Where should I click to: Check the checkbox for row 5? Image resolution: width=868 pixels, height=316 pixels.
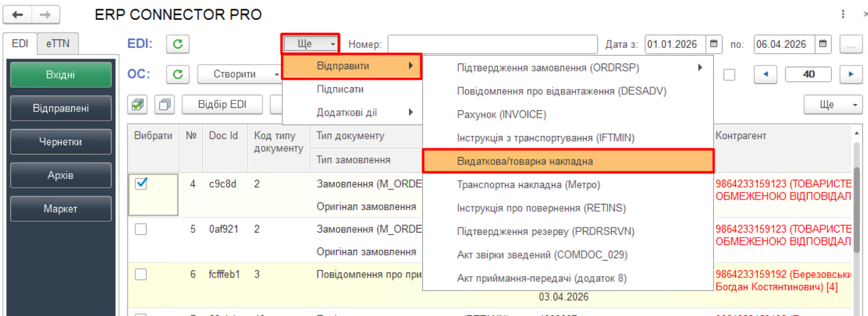coord(141,229)
